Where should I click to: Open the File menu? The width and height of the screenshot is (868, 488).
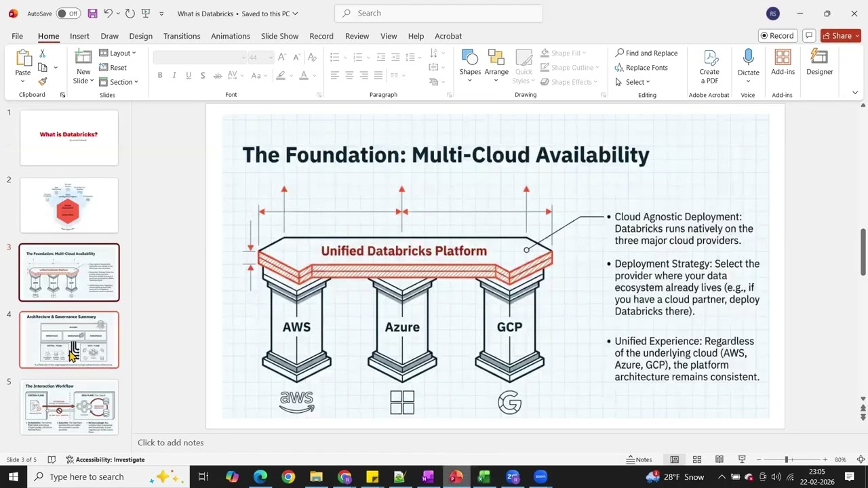click(17, 36)
